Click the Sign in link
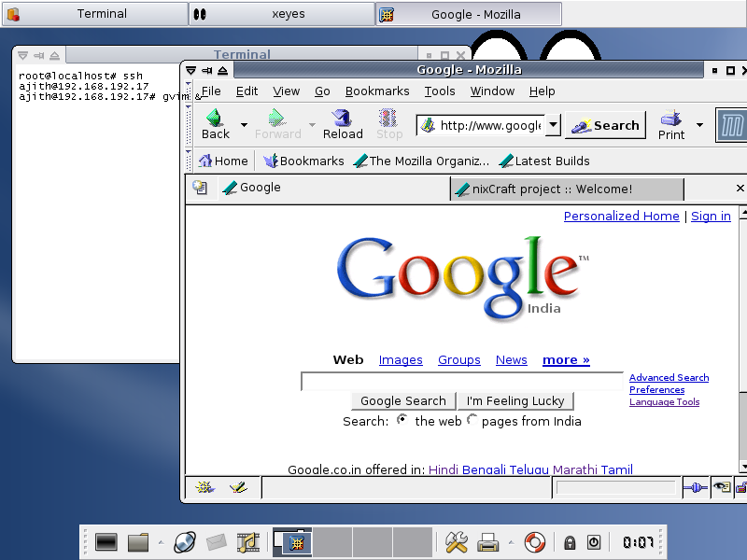Image resolution: width=747 pixels, height=560 pixels. [x=711, y=217]
